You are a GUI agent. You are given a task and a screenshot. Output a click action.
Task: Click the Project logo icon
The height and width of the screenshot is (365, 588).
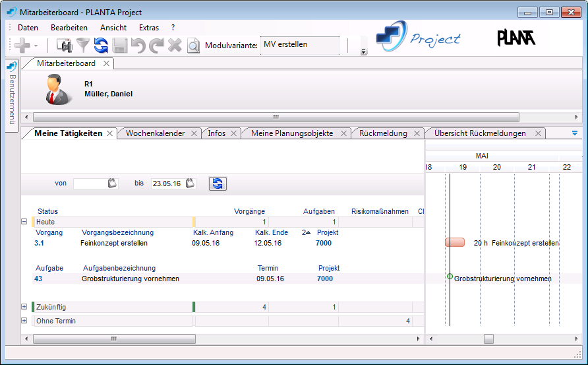pos(392,36)
